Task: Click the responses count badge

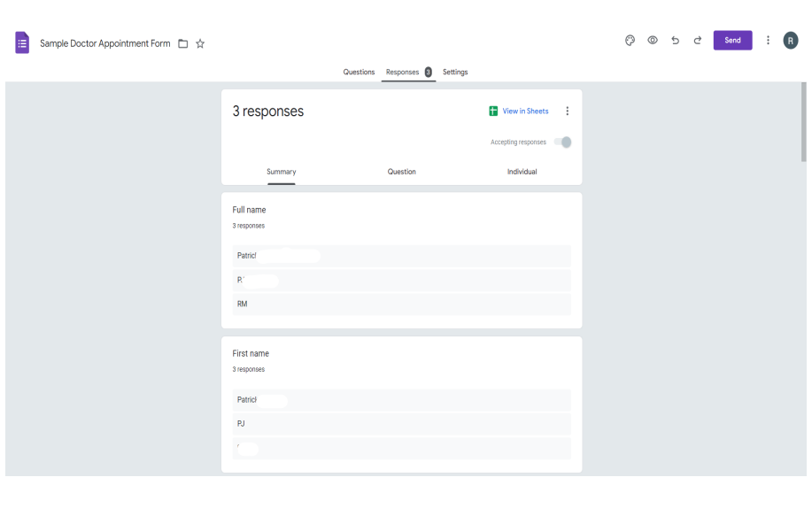Action: pyautogui.click(x=429, y=72)
